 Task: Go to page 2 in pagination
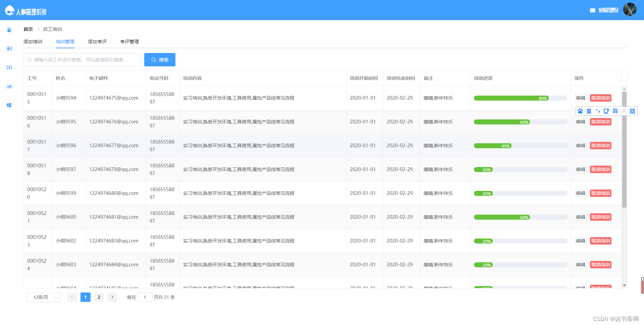click(x=99, y=297)
